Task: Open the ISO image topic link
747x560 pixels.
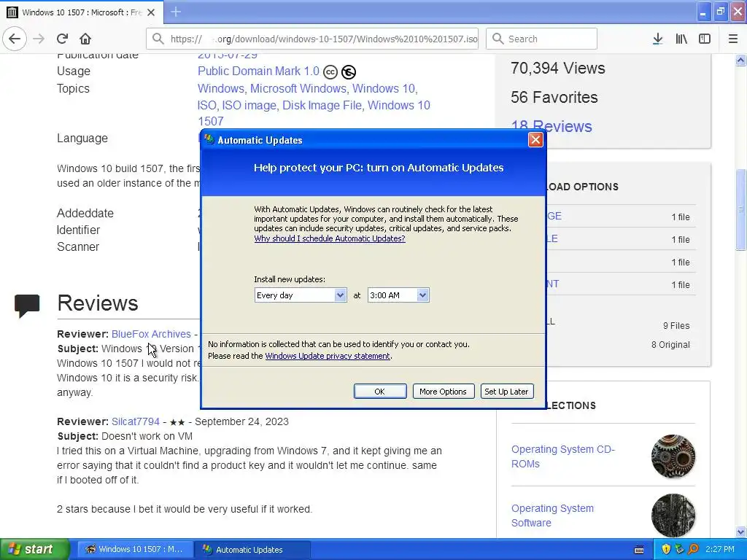Action: pos(249,105)
